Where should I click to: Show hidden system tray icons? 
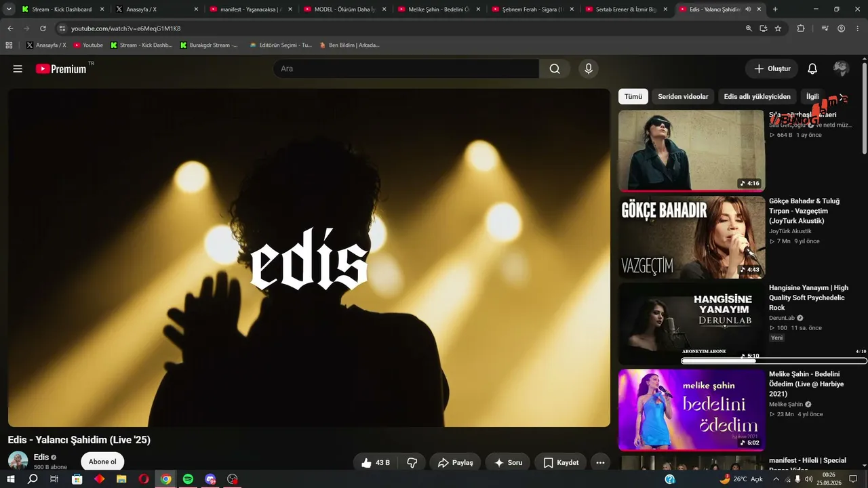coord(776,479)
